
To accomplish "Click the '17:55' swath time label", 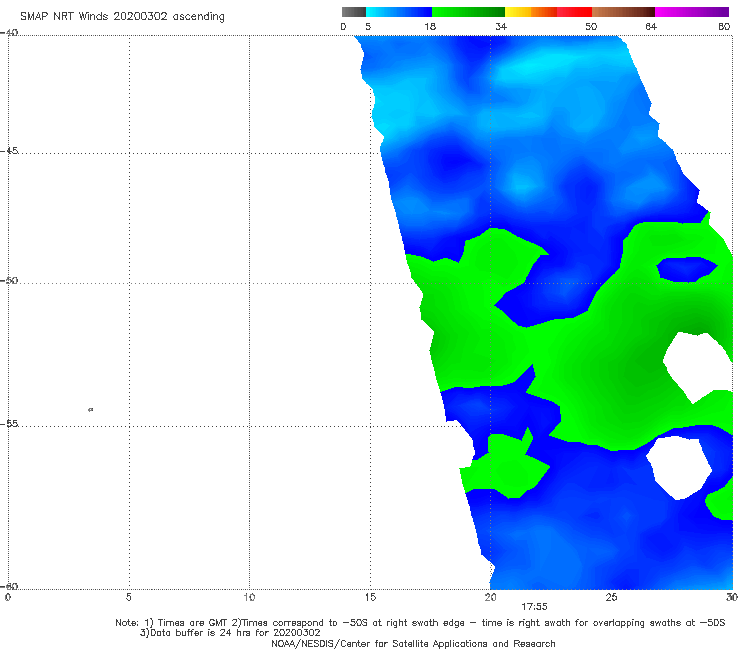I will tap(534, 607).
